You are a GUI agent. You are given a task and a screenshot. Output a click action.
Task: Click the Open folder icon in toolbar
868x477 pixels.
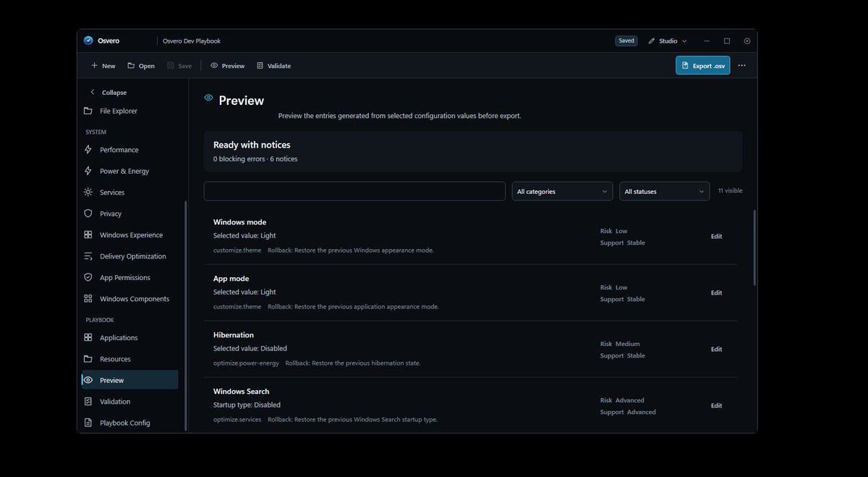click(131, 66)
